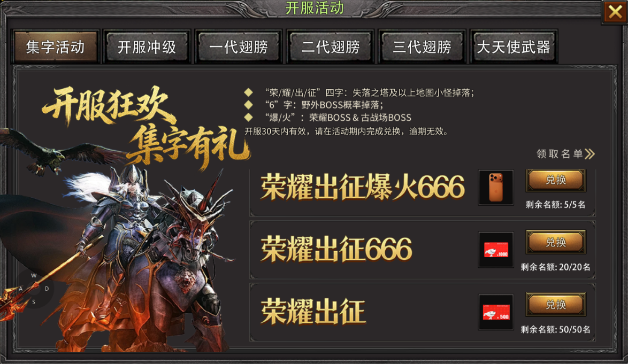Screen dimensions: 628x364
Task: Click the red 500 gift card icon
Action: 496,312
